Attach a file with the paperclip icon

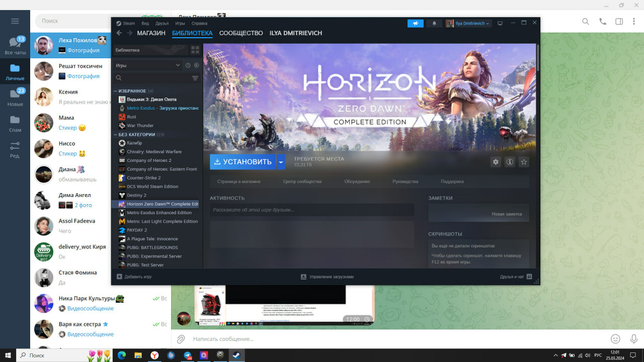(x=181, y=339)
